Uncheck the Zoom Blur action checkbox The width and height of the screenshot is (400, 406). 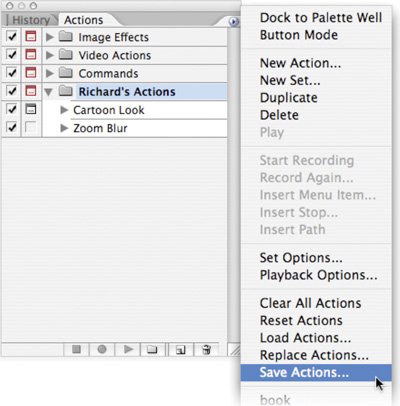12,127
